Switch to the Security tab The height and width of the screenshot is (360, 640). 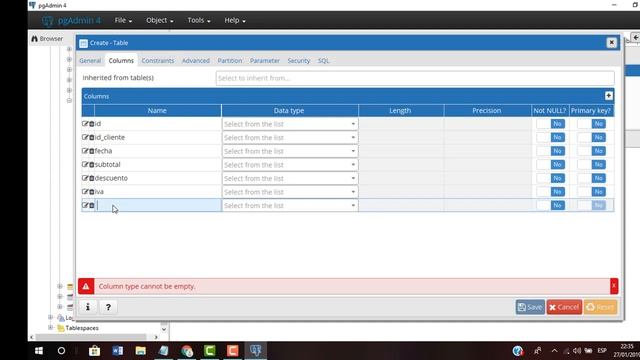[x=299, y=60]
